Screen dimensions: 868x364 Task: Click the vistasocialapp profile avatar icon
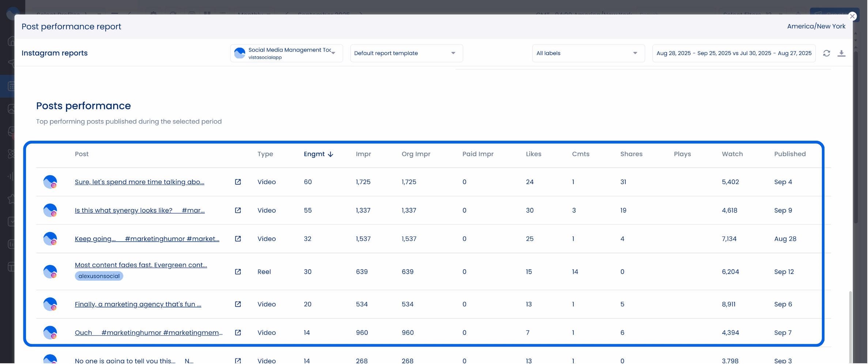click(x=239, y=53)
